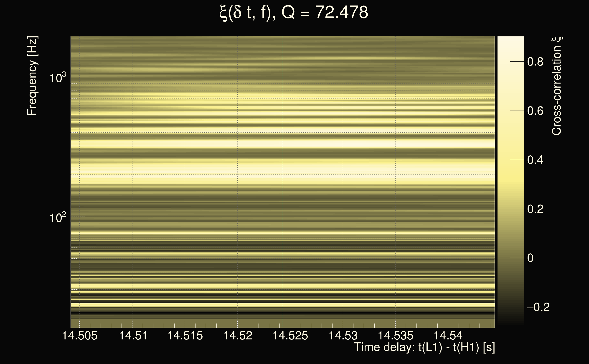Click the 14.51 time delay tick label
Image resolution: width=589 pixels, height=364 pixels.
point(133,336)
